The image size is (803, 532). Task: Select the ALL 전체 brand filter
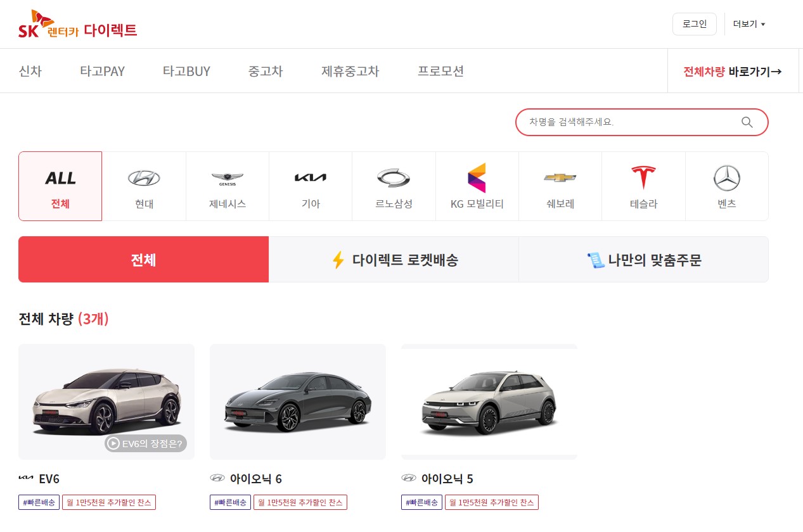coord(60,186)
